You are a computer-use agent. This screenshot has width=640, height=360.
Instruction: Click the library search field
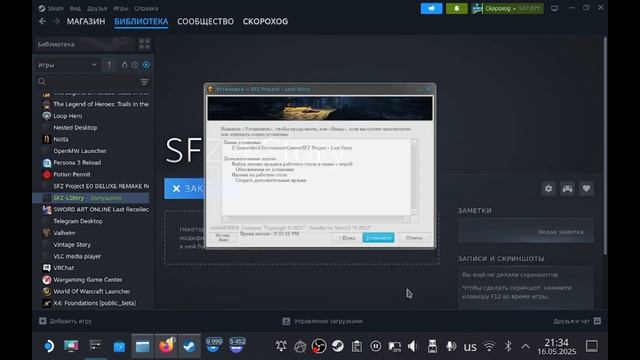pos(88,82)
